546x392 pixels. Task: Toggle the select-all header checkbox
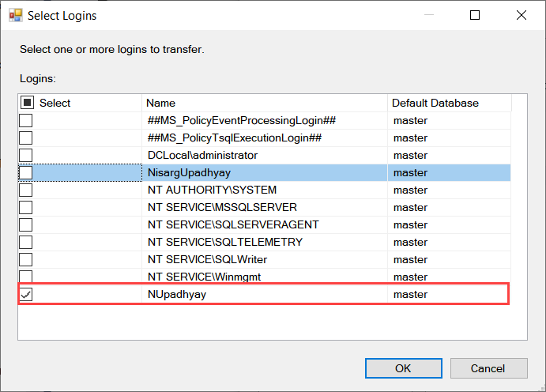27,103
